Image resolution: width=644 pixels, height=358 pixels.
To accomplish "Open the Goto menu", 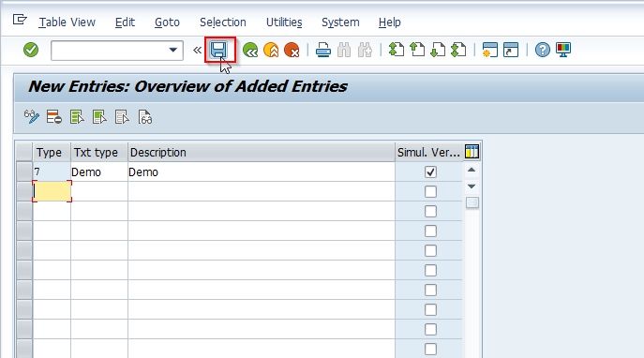I will (x=167, y=22).
